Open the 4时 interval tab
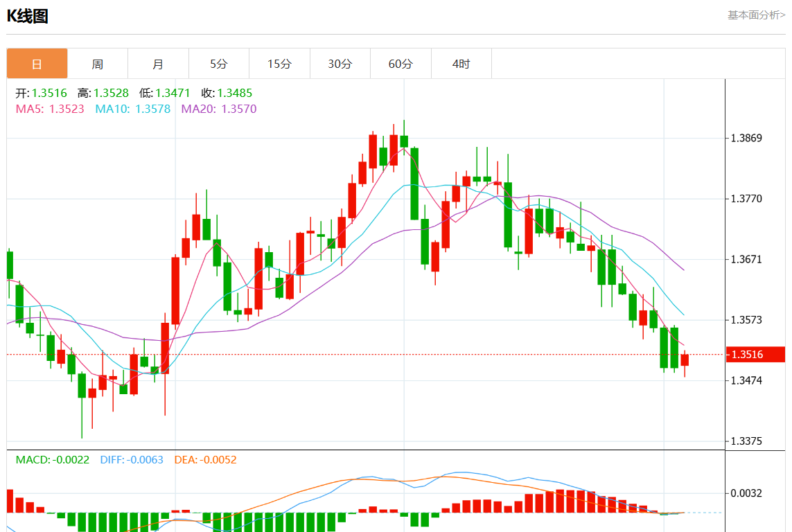Image resolution: width=792 pixels, height=532 pixels. (461, 64)
